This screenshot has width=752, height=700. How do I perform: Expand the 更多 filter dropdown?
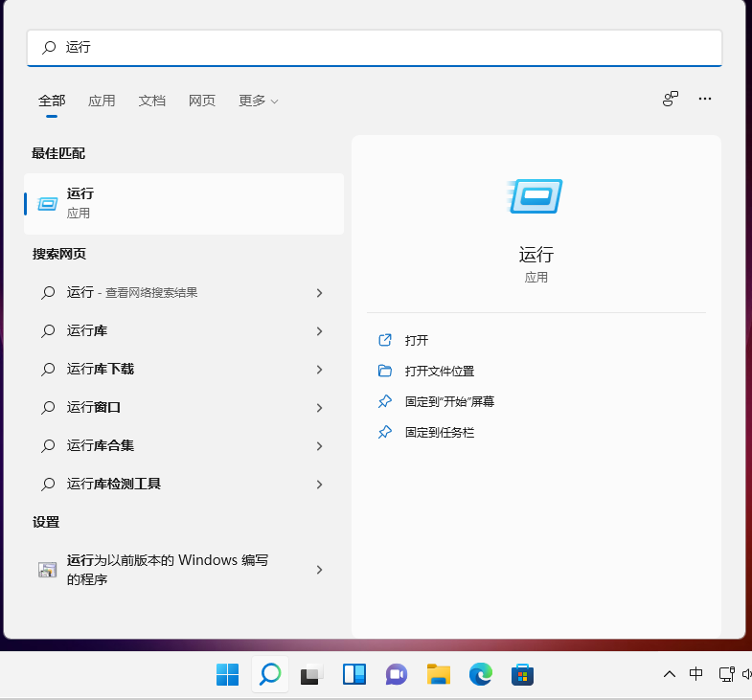coord(258,101)
